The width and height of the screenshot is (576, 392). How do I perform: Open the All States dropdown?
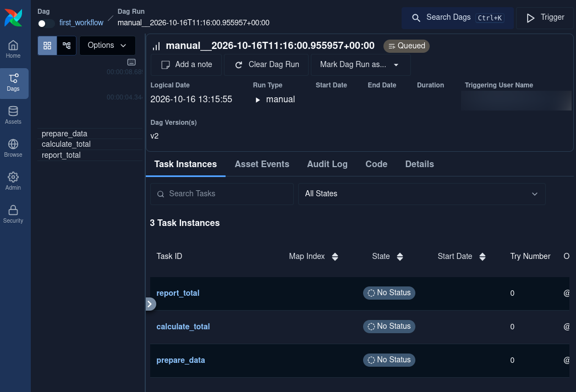[x=422, y=194]
